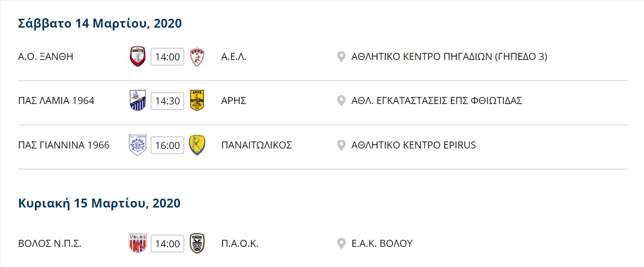Screen dimensions: 644x267
Task: Click the location pin beside ΑΘΛΗΤΙΚΟ ΚΕΝΤΡΟ ΠΗΓΑΔΙΩΝ
Action: (341, 57)
